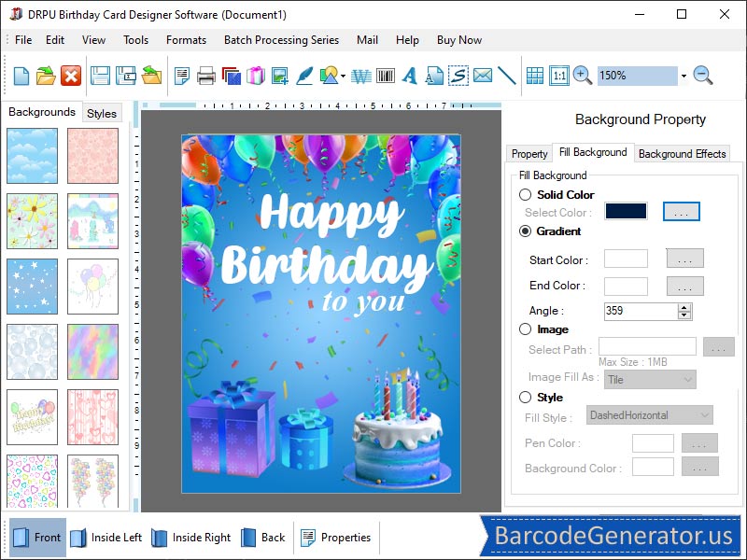Expand the zoom level dropdown
This screenshot has width=747, height=560.
684,76
